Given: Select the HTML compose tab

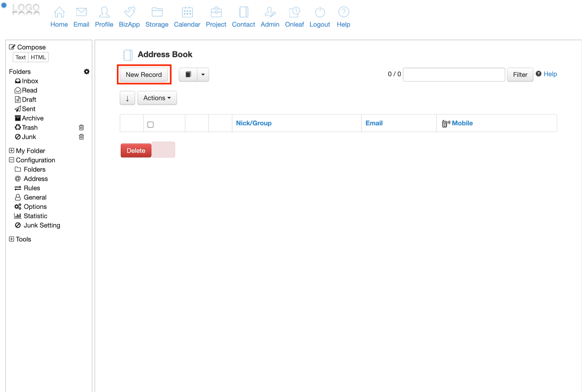Looking at the screenshot, I should tap(38, 57).
